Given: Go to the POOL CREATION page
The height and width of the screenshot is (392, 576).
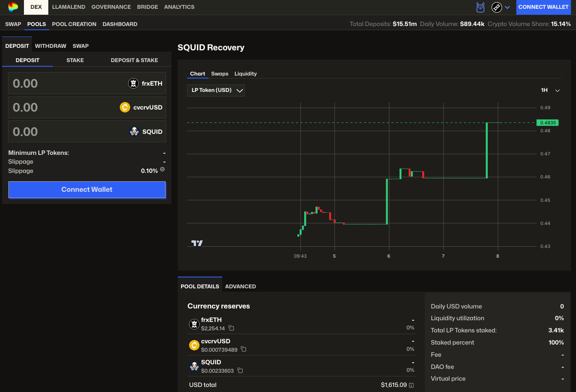Looking at the screenshot, I should (74, 24).
